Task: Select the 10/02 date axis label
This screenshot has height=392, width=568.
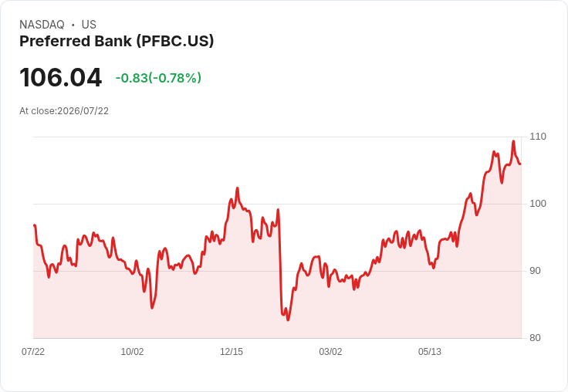Action: pyautogui.click(x=132, y=352)
